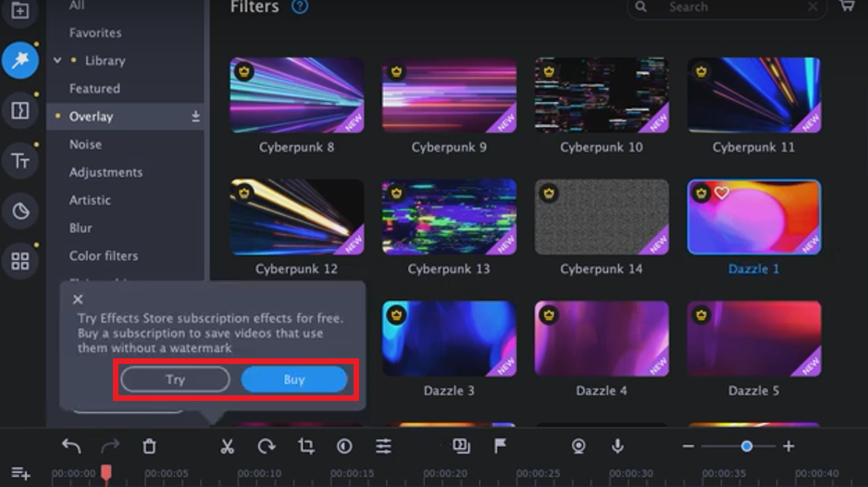868x487 pixels.
Task: Click the 00:00:30 mark on timeline ruler
Action: coord(631,474)
